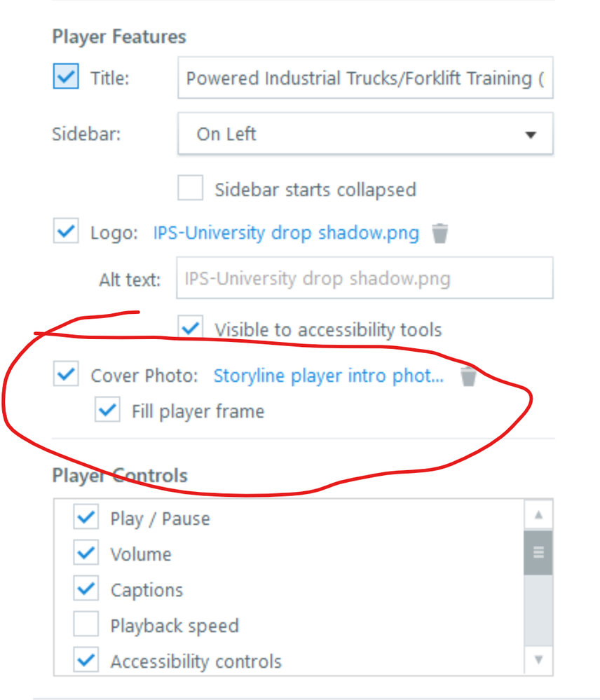Toggle the Logo checkbox

(x=66, y=232)
